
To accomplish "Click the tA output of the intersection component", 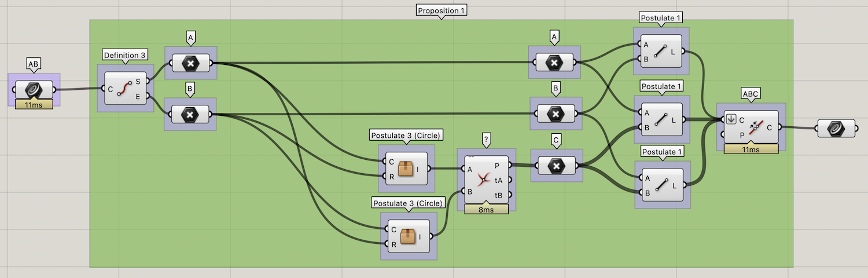I will coord(498,180).
